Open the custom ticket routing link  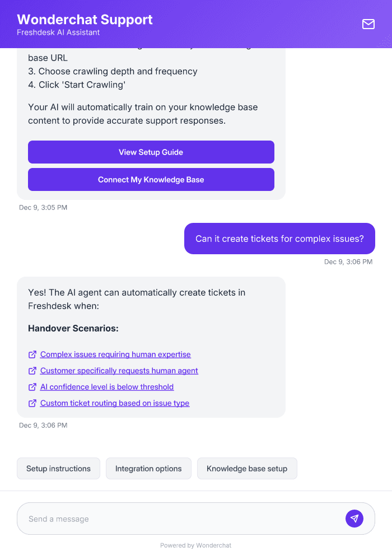tap(114, 403)
